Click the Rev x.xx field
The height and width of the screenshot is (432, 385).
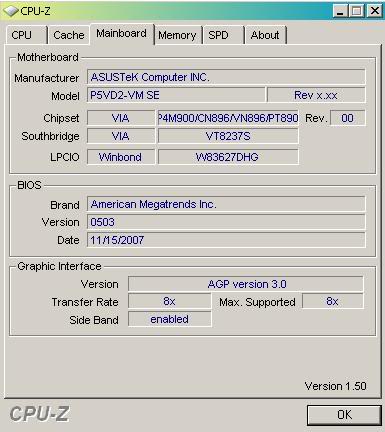click(x=316, y=95)
